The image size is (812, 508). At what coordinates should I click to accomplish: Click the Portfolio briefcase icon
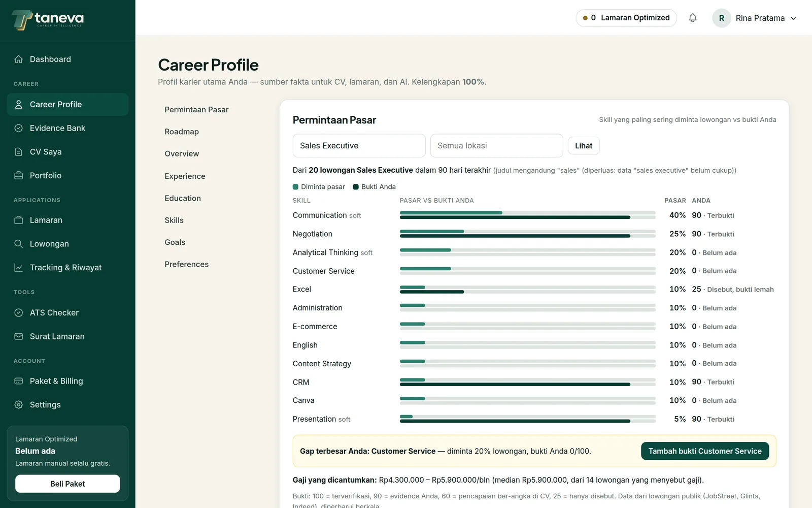(19, 175)
